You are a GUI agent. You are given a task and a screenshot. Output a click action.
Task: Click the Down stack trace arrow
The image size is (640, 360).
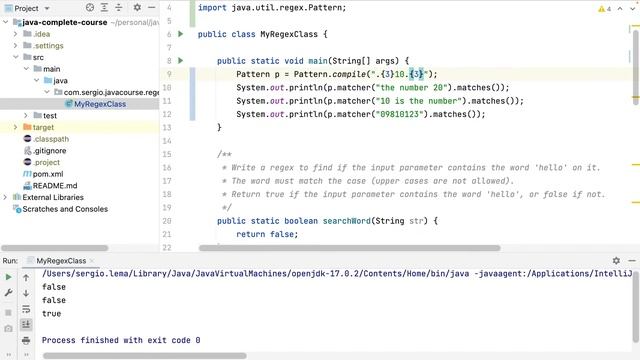pos(26,293)
